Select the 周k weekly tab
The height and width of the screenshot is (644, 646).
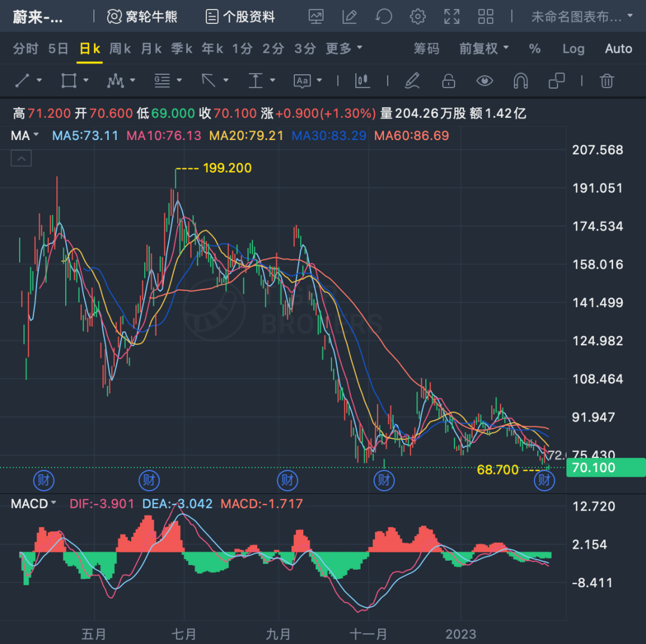coord(120,48)
